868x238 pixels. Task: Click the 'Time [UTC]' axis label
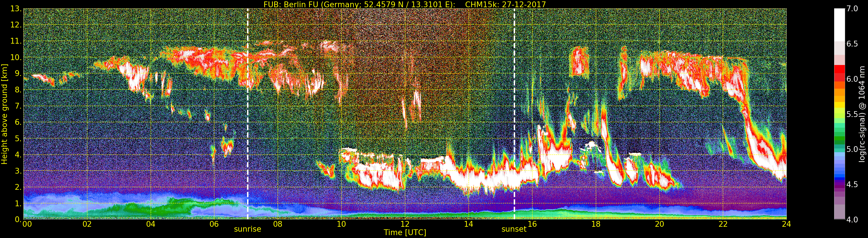405,232
